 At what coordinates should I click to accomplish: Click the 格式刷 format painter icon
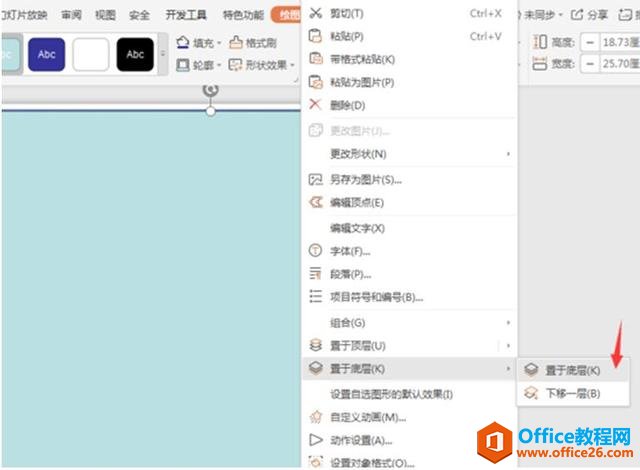[x=236, y=43]
